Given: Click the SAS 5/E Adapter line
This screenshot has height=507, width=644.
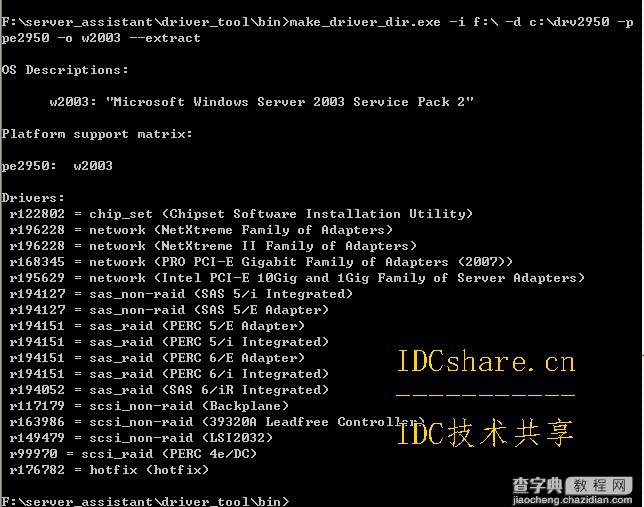Looking at the screenshot, I should click(169, 310).
